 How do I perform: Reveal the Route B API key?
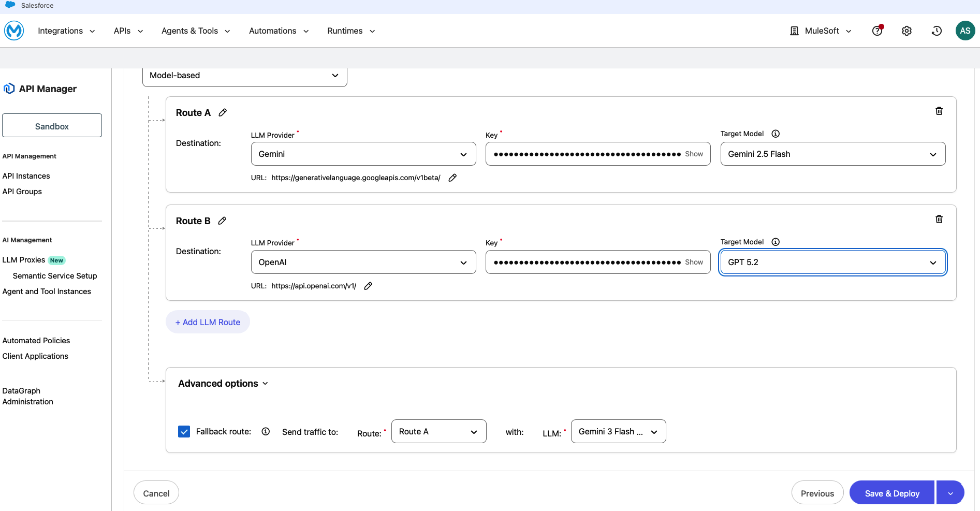(x=694, y=262)
